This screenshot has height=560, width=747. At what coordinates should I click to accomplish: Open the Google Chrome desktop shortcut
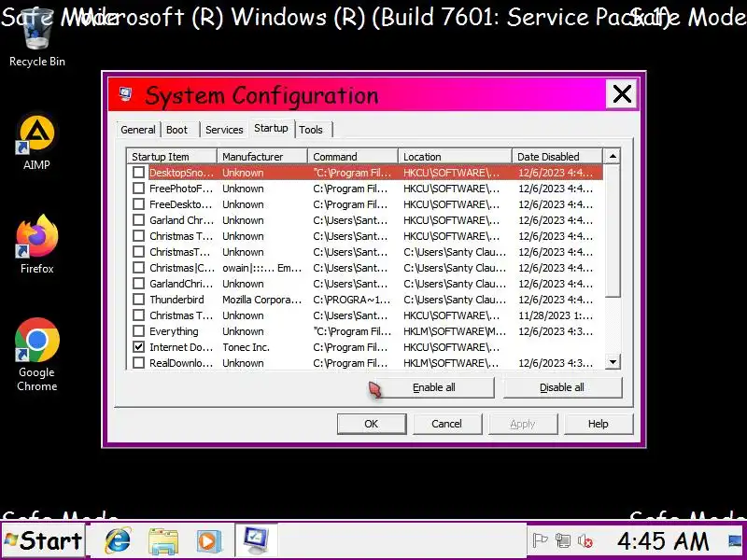pyautogui.click(x=36, y=355)
